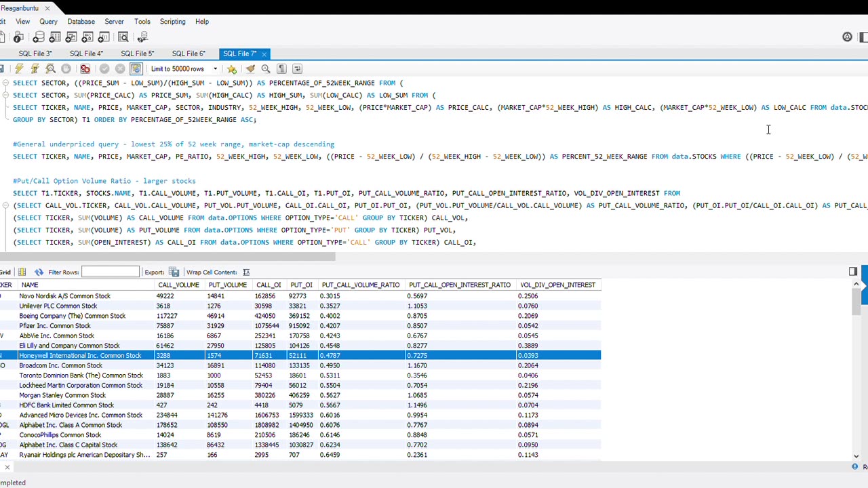Execute the statement under the cursor
The image size is (868, 488).
pyautogui.click(x=35, y=68)
